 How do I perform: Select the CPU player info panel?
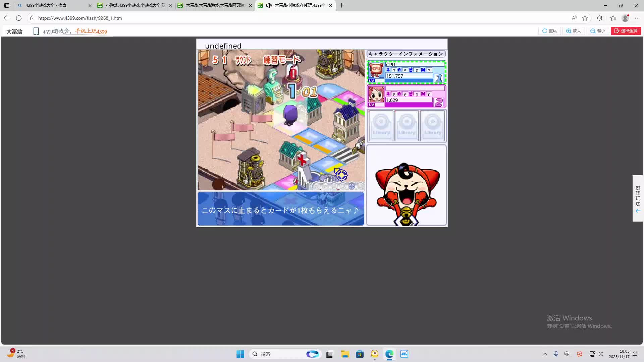pos(406,72)
